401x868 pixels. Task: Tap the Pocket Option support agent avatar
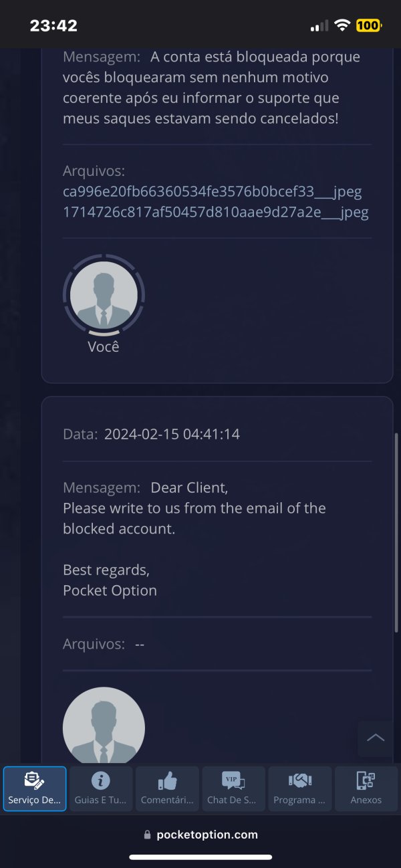click(104, 725)
